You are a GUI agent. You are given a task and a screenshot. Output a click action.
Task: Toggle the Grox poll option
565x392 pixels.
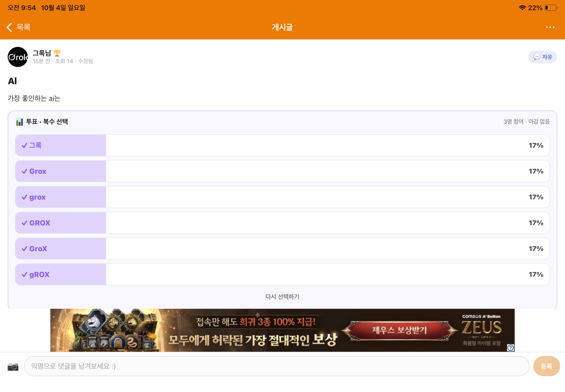(282, 171)
